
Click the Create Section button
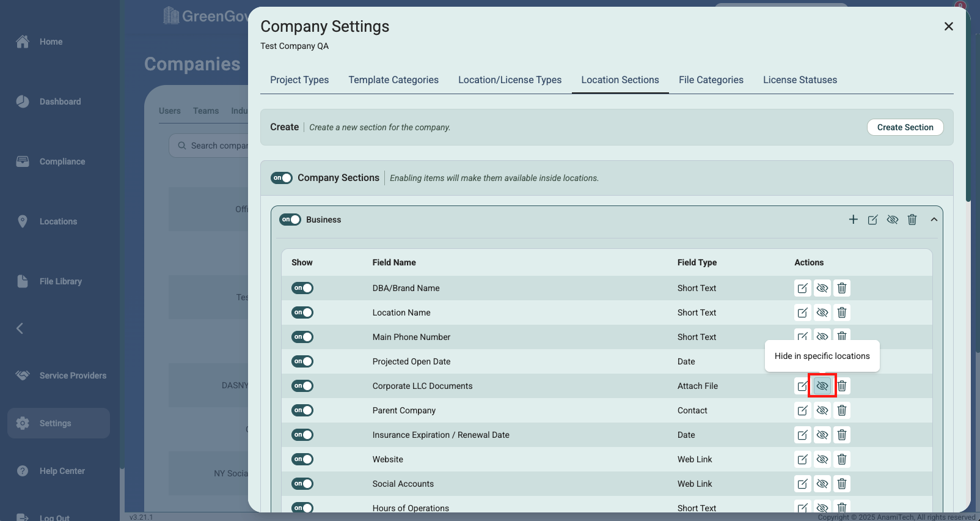click(905, 127)
